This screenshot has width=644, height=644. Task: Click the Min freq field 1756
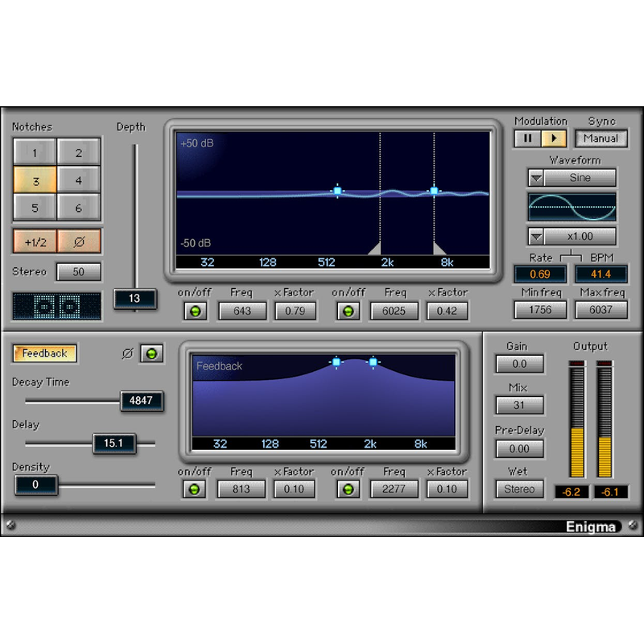click(x=540, y=310)
